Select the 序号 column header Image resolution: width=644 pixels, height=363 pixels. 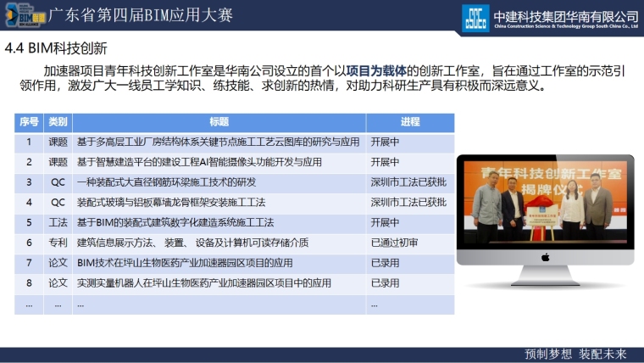click(29, 122)
